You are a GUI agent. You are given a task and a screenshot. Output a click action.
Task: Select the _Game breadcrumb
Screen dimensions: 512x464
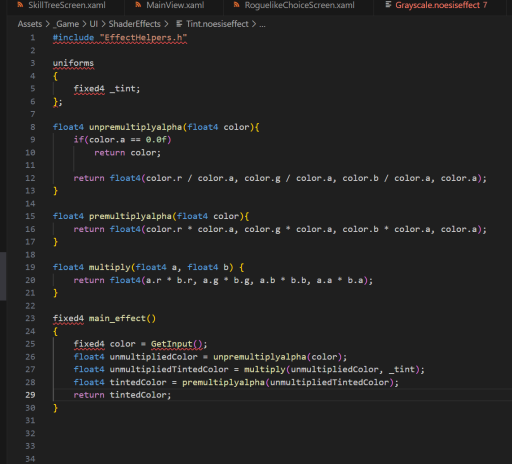[66, 24]
